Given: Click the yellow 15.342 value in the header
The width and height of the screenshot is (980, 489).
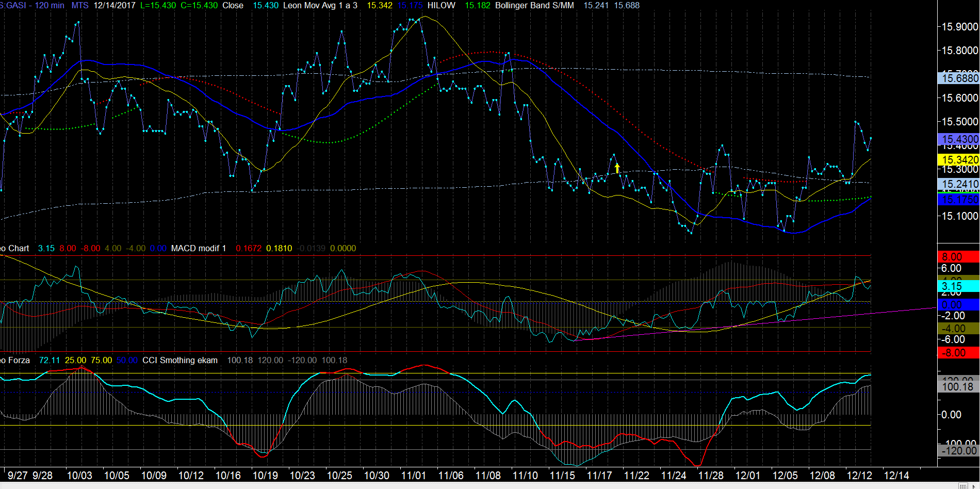Looking at the screenshot, I should (380, 5).
